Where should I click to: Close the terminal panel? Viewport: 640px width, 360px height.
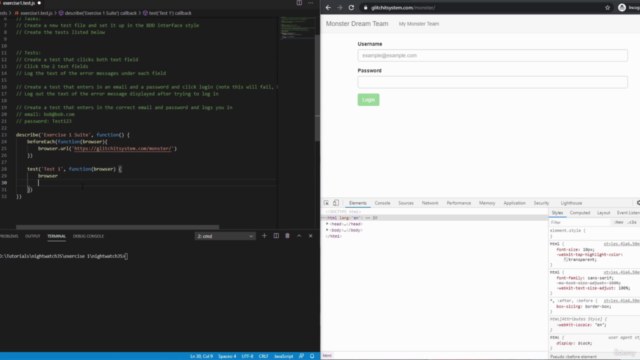pyautogui.click(x=311, y=236)
